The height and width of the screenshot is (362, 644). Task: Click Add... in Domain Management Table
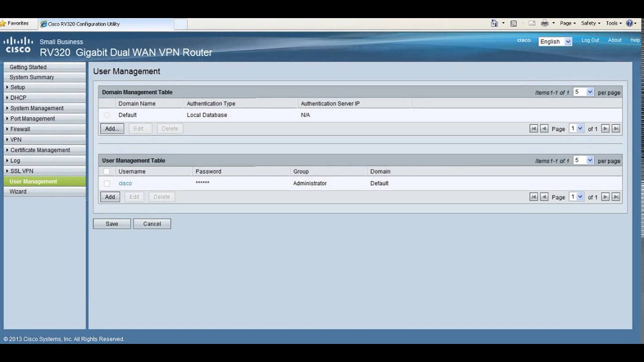(112, 129)
